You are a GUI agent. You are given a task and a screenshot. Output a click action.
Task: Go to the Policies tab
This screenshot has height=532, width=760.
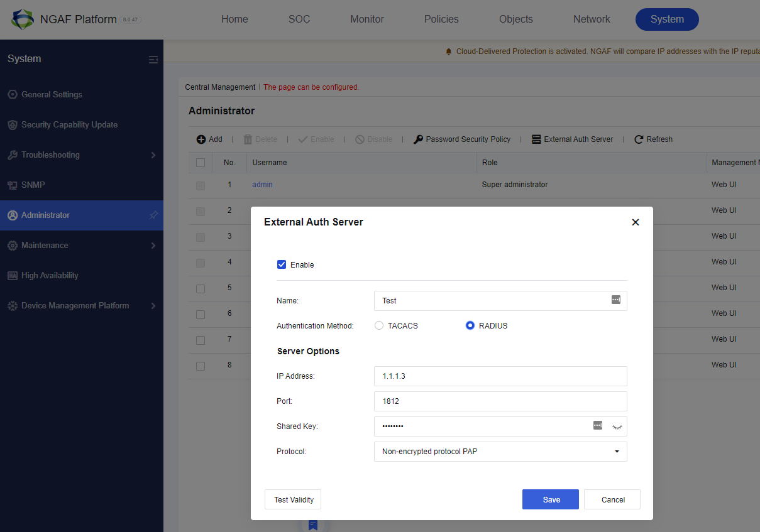(x=441, y=19)
